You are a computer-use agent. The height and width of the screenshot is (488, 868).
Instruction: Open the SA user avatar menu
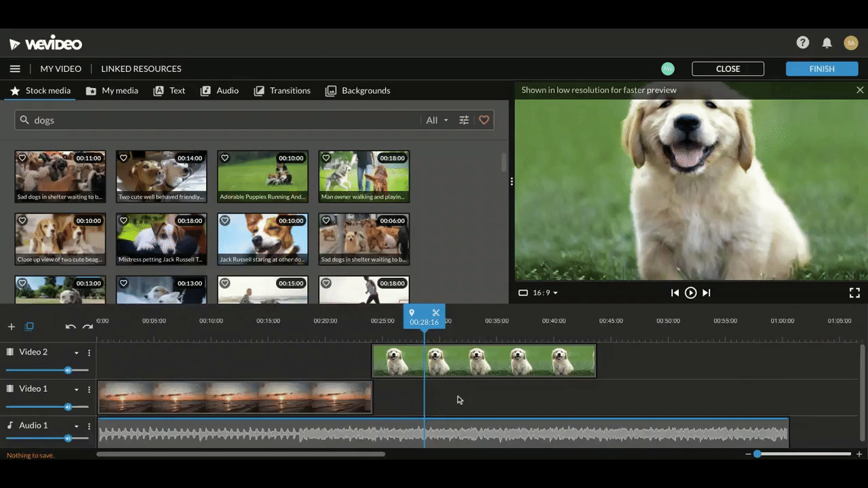[x=851, y=43]
